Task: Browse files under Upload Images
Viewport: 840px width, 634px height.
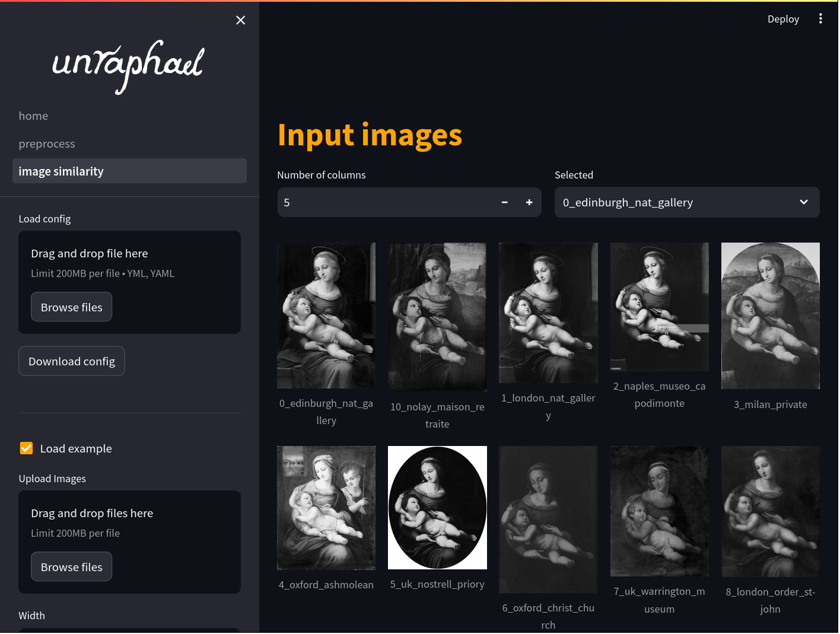Action: [x=72, y=568]
